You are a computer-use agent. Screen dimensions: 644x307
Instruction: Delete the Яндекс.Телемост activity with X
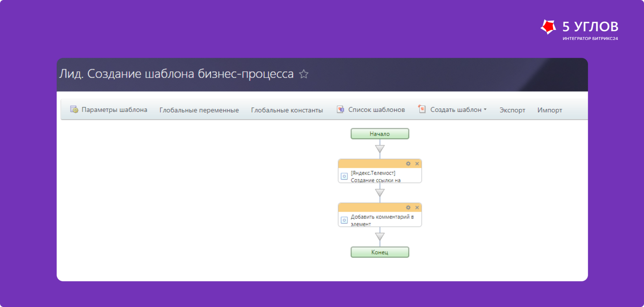tap(417, 164)
